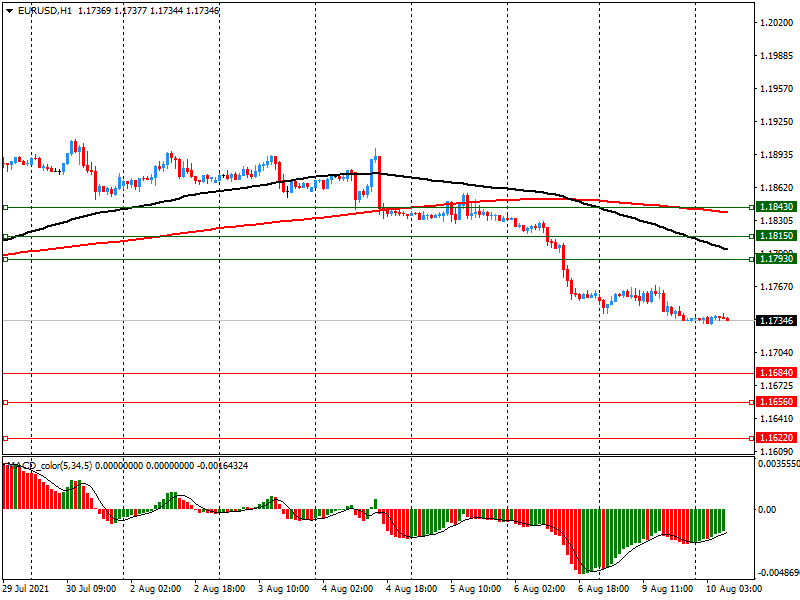Viewport: 800px width, 600px height.
Task: Click the 4 Aug 18:00 time label
Action: [411, 589]
